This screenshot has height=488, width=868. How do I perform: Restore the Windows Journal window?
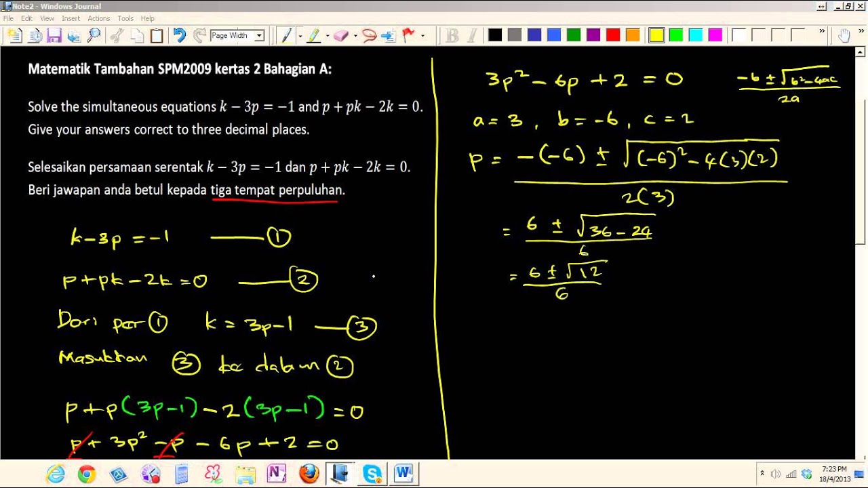point(848,6)
